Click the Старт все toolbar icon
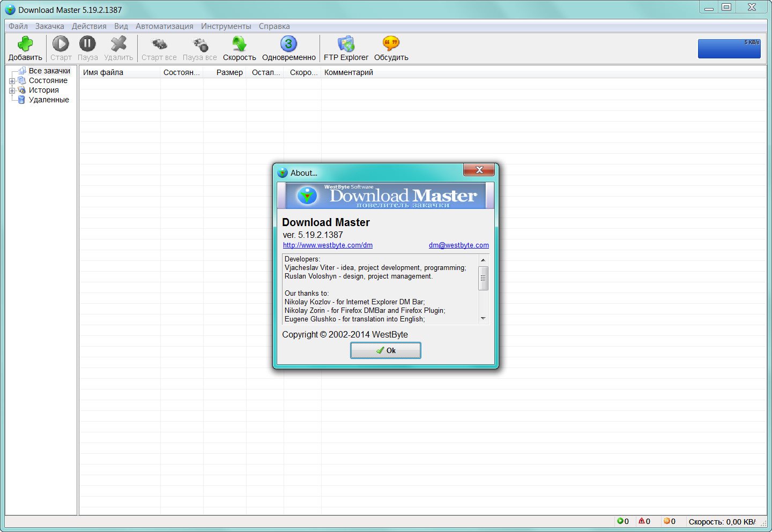Viewport: 772px width, 532px height. point(159,44)
